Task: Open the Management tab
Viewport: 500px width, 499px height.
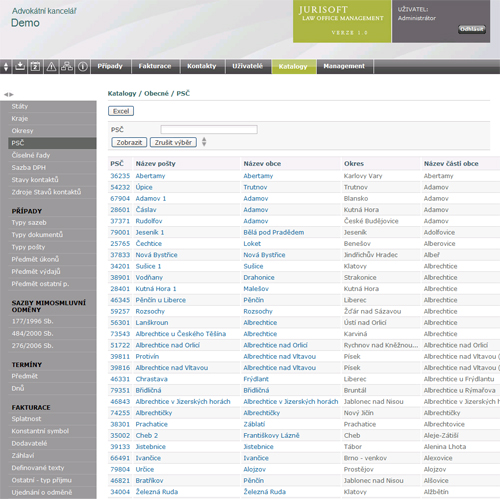Action: 344,66
